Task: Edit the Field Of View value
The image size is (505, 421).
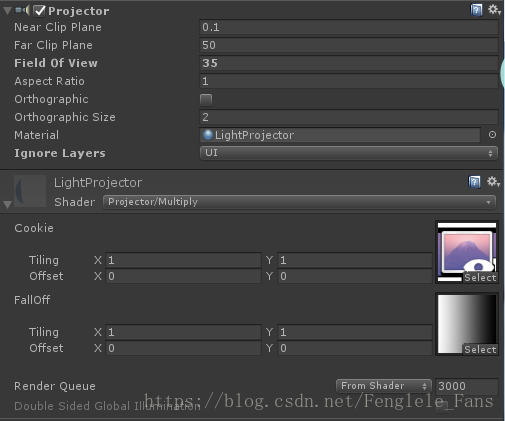Action: 349,63
